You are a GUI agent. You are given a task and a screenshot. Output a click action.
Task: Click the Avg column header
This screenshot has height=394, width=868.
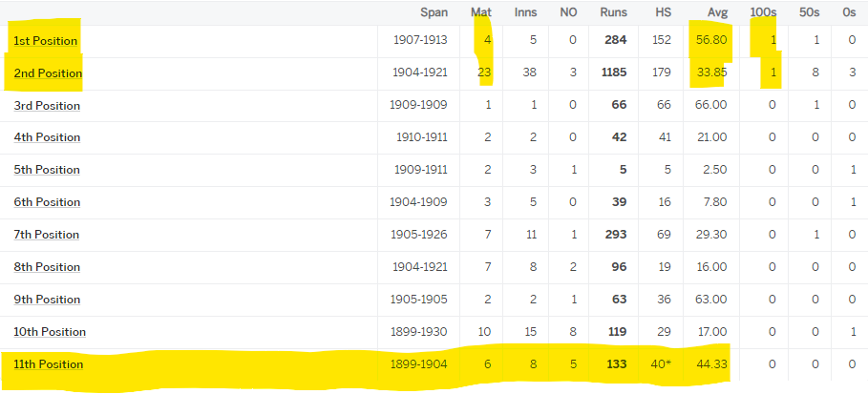[717, 12]
